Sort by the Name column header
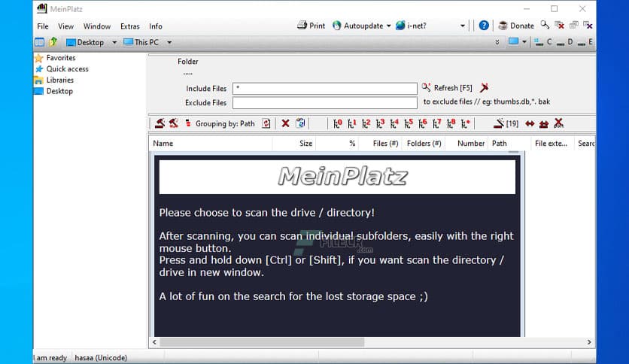629x364 pixels. point(211,144)
